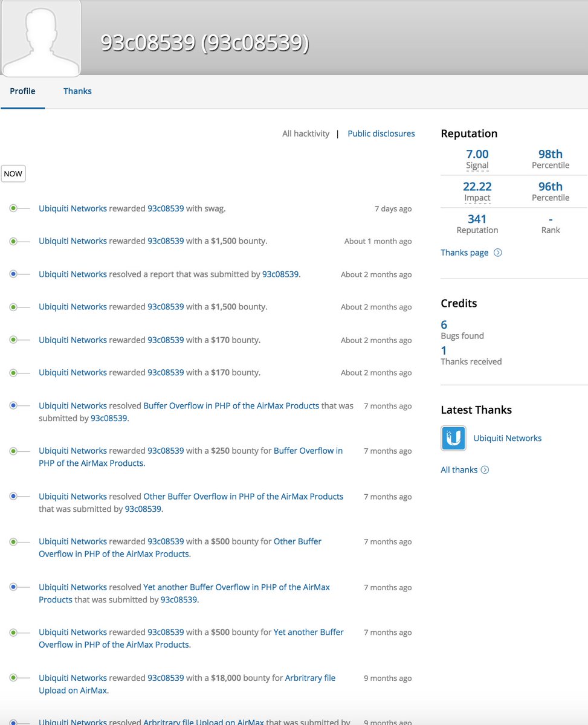Click the 9 months ago timestamp on $18,000 bounty
588x725 pixels.
[x=387, y=678]
